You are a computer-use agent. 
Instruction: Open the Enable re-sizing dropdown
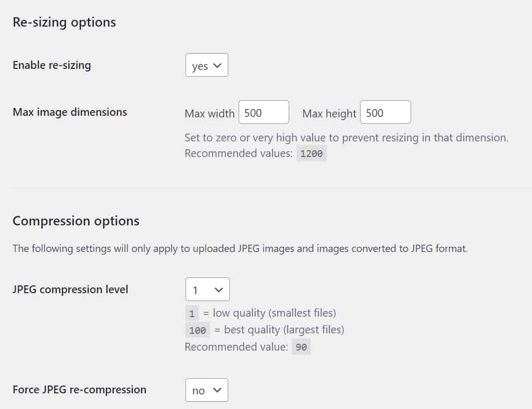[206, 66]
